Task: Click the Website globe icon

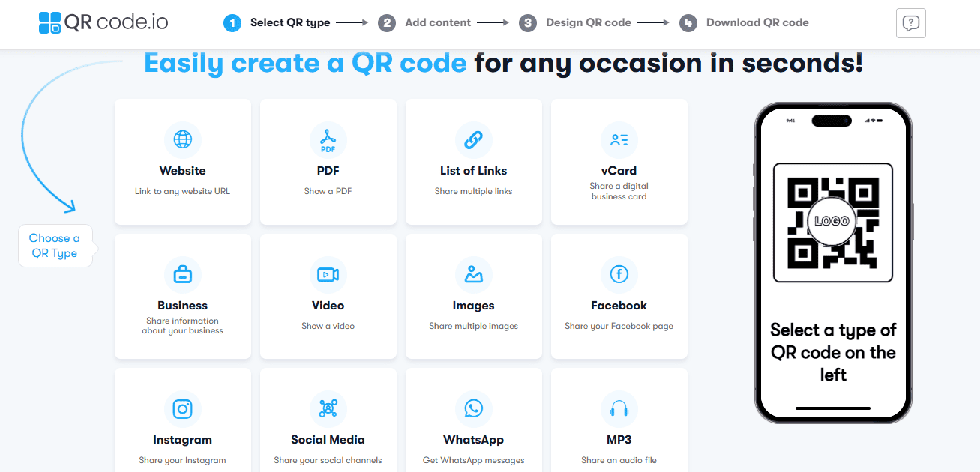Action: pos(183,139)
